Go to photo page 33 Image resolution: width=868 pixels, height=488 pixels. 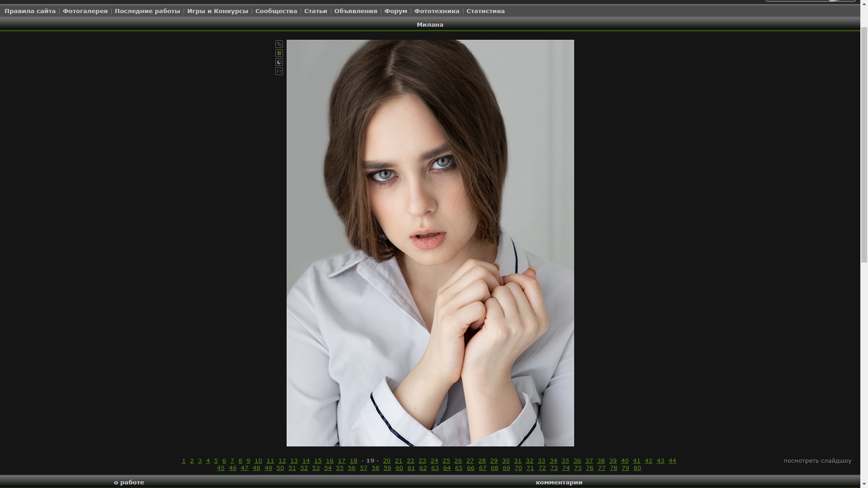(x=542, y=460)
